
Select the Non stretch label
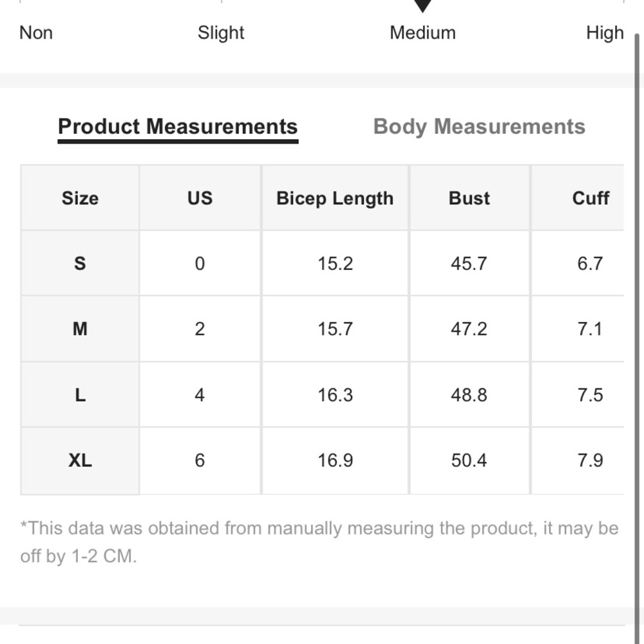[x=36, y=33]
